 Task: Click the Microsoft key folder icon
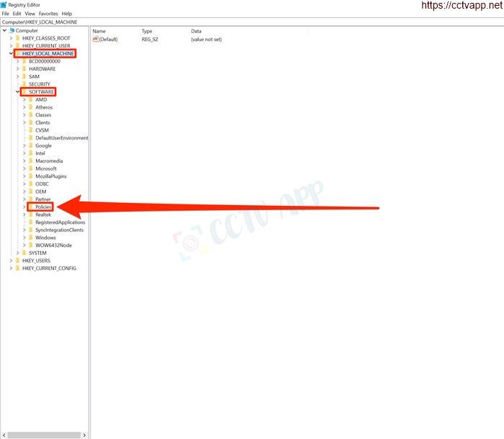pos(31,168)
